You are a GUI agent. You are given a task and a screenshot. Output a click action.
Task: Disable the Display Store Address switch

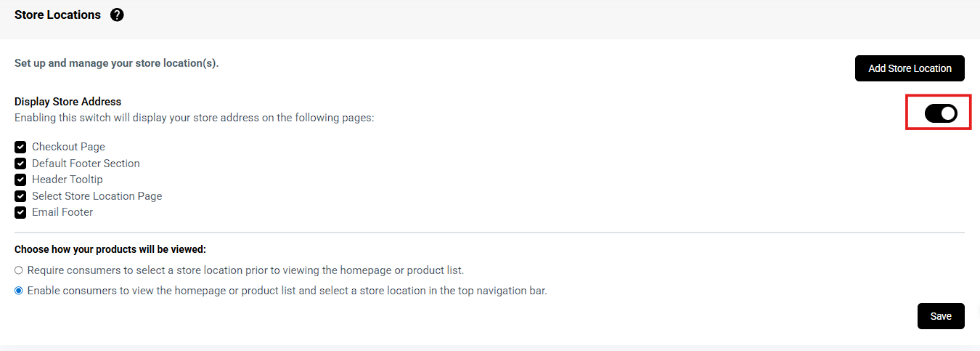941,113
